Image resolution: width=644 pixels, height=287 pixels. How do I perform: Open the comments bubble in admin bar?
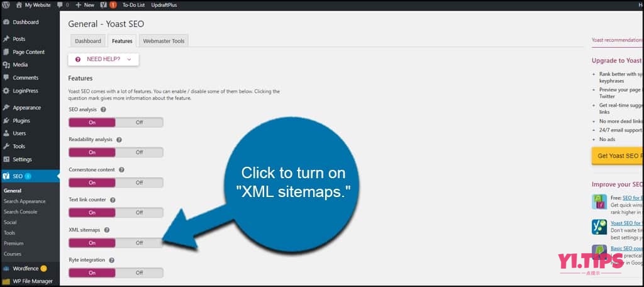pyautogui.click(x=63, y=5)
